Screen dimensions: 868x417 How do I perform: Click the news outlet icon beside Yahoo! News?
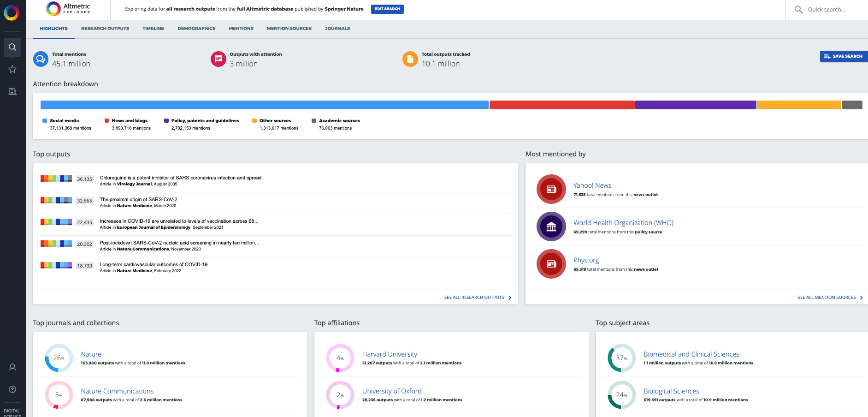click(551, 189)
